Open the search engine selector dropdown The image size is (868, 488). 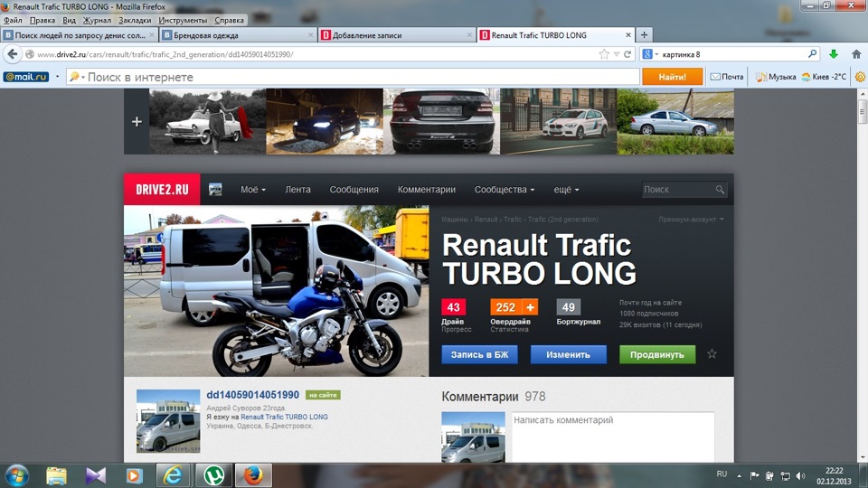[650, 54]
